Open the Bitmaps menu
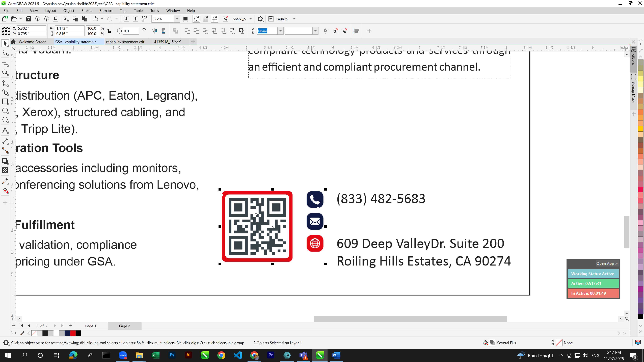The image size is (644, 362). (x=106, y=11)
